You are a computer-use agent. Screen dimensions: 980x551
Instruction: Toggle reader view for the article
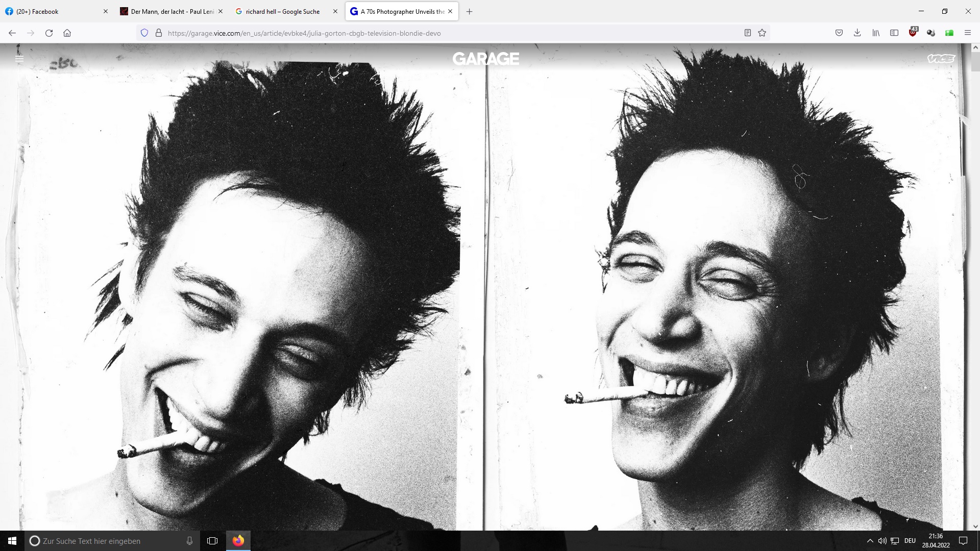coord(747,33)
